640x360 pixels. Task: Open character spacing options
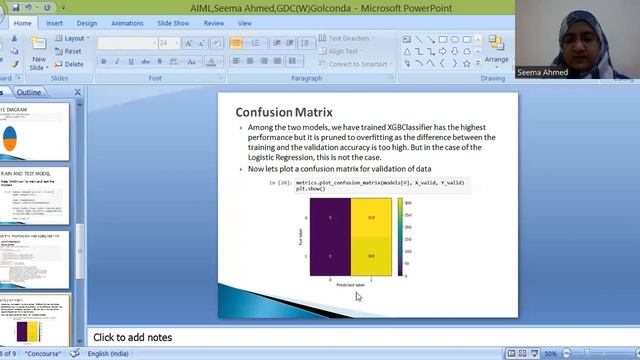click(x=174, y=62)
